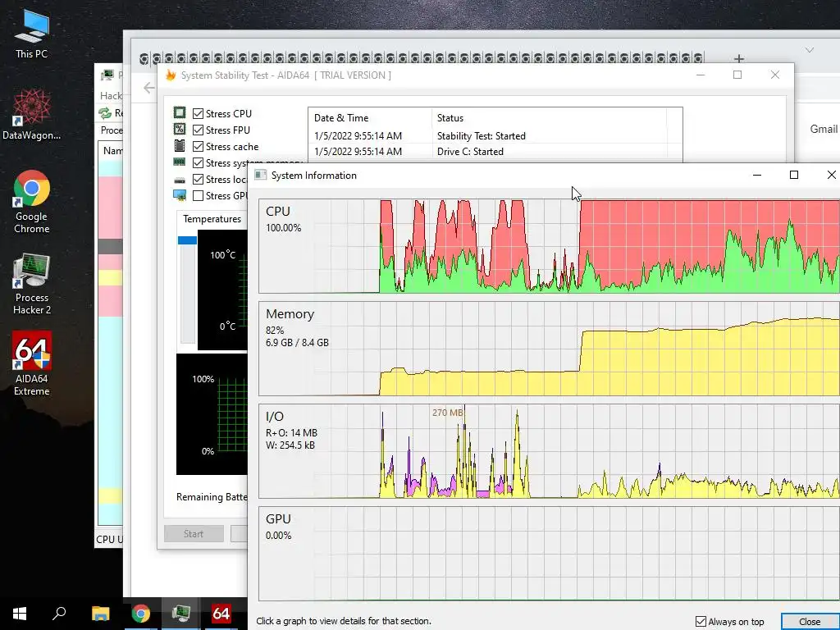Open Process Hacker 2 desktop shortcut

point(32,284)
